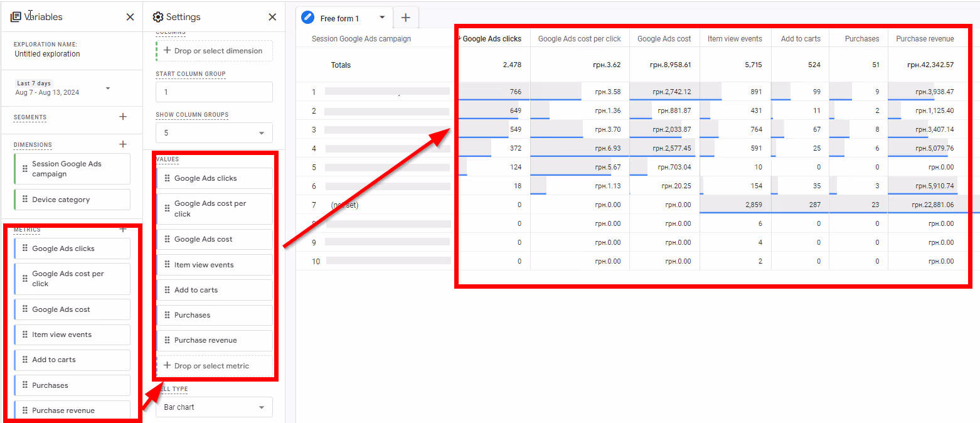Image resolution: width=980 pixels, height=423 pixels.
Task: Click the (not set) campaign row
Action: (x=344, y=205)
